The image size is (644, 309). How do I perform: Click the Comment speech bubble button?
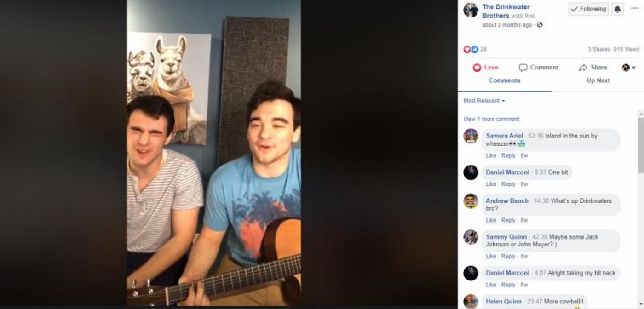[x=539, y=68]
